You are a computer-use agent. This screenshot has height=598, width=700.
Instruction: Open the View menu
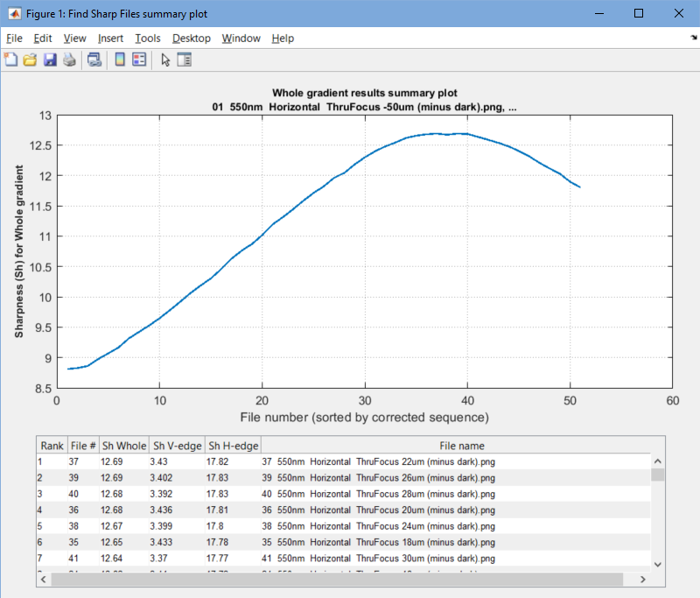click(x=74, y=39)
